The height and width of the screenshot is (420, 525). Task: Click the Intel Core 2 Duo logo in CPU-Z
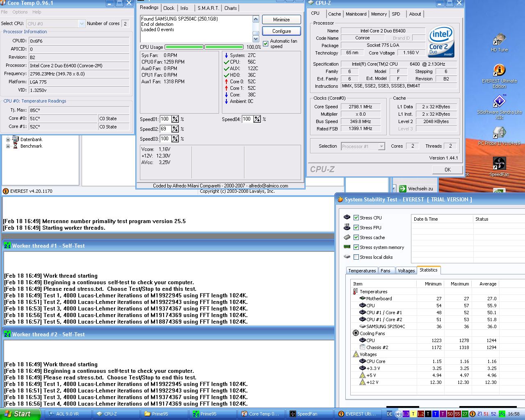pos(441,41)
